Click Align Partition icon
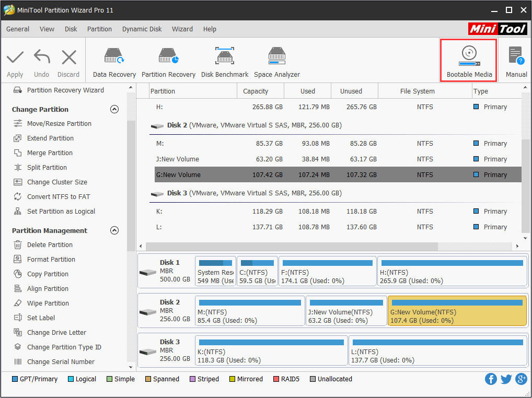 (x=18, y=288)
